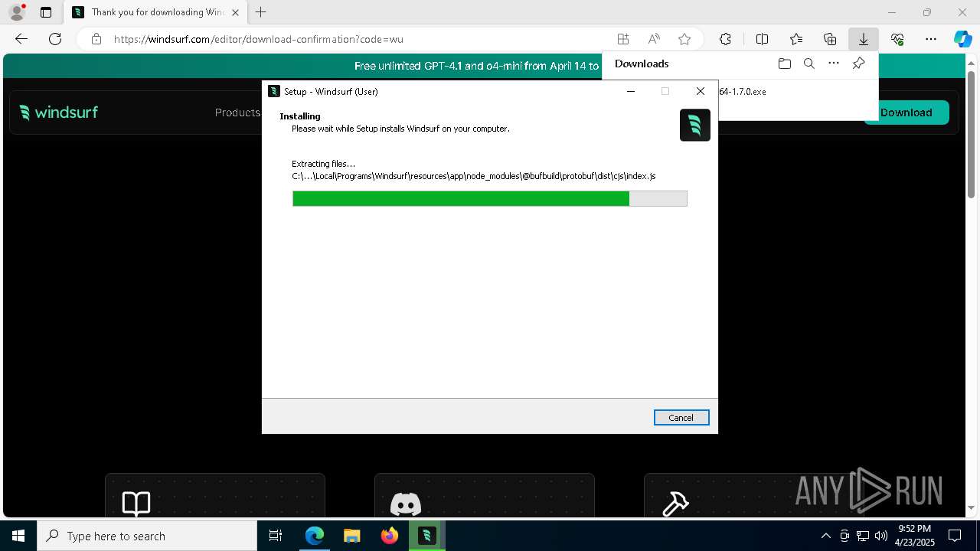
Task: Open Tab actions menu in Edge
Action: [x=46, y=12]
